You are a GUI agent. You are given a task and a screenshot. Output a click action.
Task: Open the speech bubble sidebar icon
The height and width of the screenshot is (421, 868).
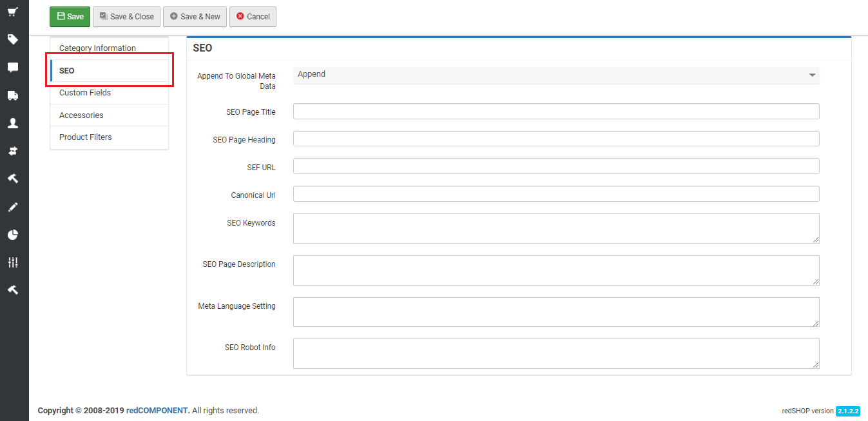[13, 68]
